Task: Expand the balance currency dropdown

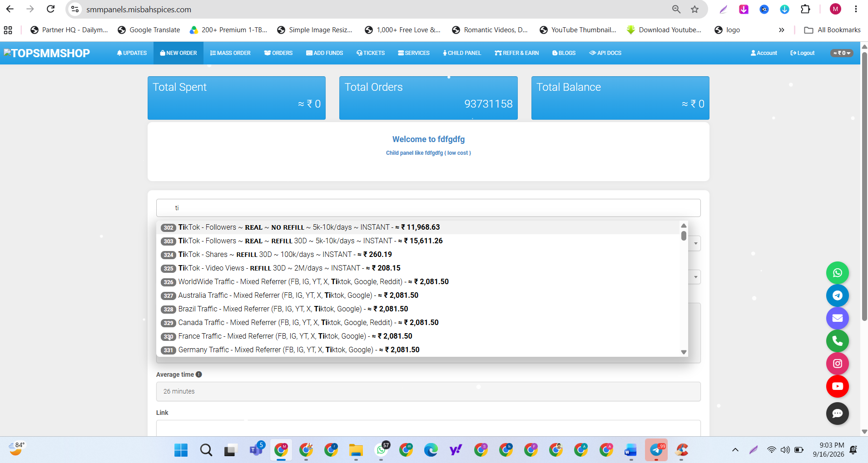Action: 842,53
